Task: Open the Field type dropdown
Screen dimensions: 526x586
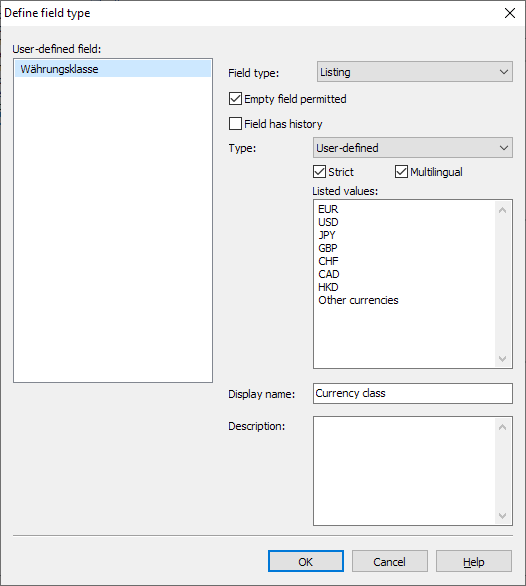Action: point(415,72)
